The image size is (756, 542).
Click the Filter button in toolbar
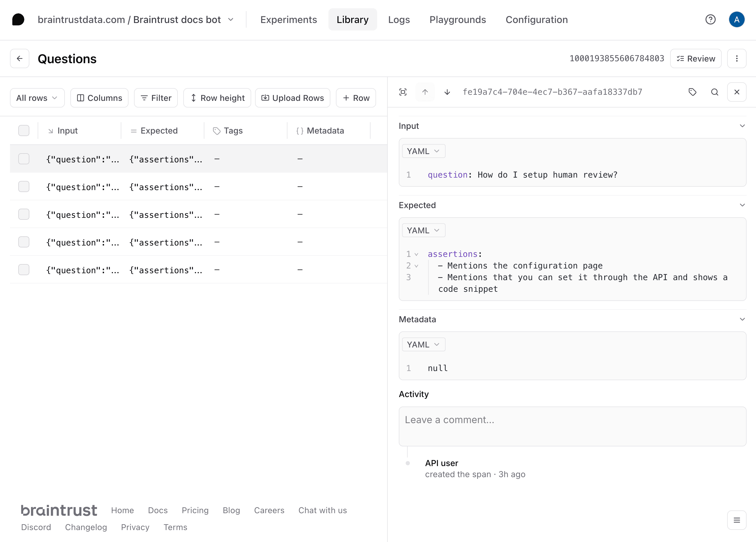click(x=155, y=97)
